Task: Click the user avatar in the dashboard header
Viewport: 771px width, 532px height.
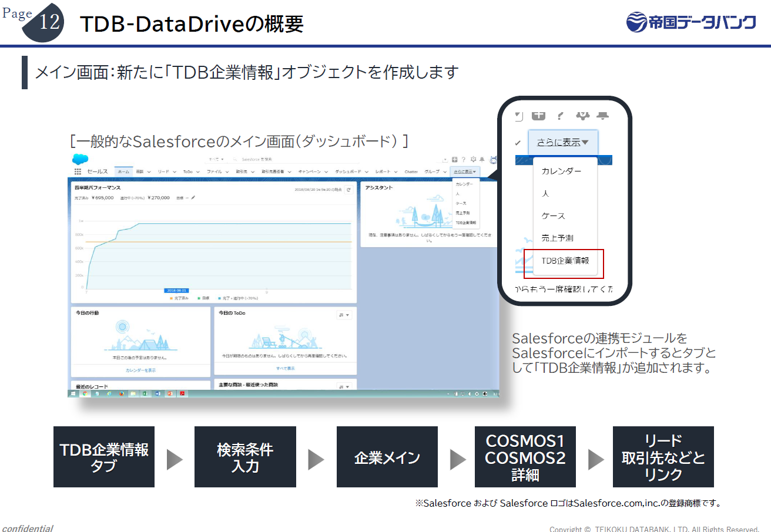Action: coord(494,160)
